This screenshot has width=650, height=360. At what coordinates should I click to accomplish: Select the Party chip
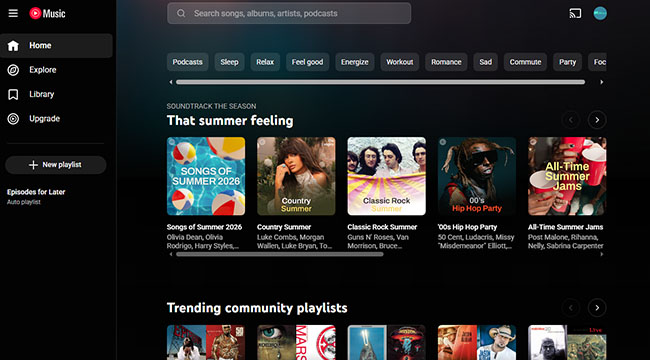(x=568, y=62)
